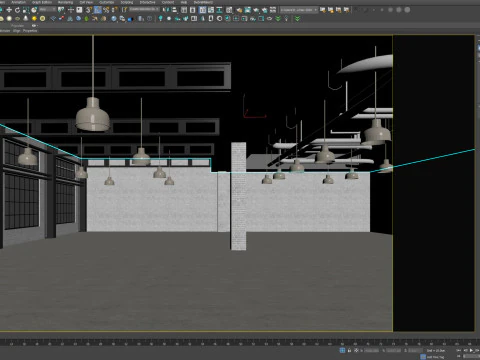Activate Select and Manipulate tool

[x=71, y=10]
